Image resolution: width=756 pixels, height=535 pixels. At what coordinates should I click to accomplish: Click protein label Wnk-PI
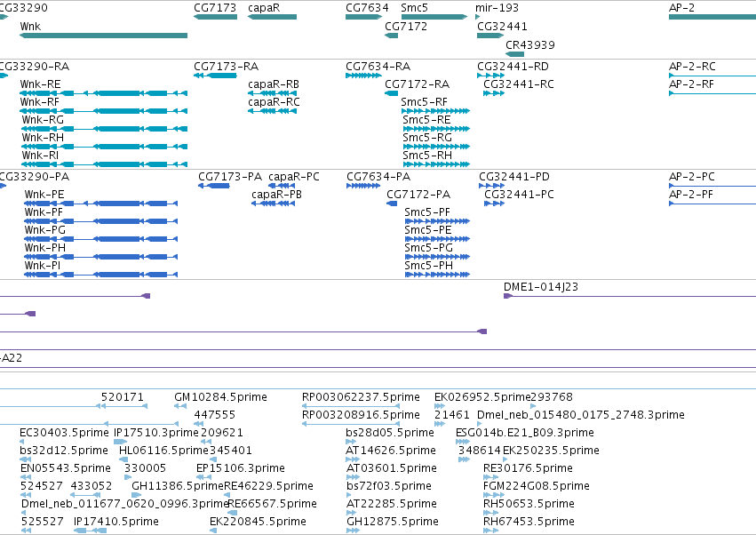click(43, 266)
